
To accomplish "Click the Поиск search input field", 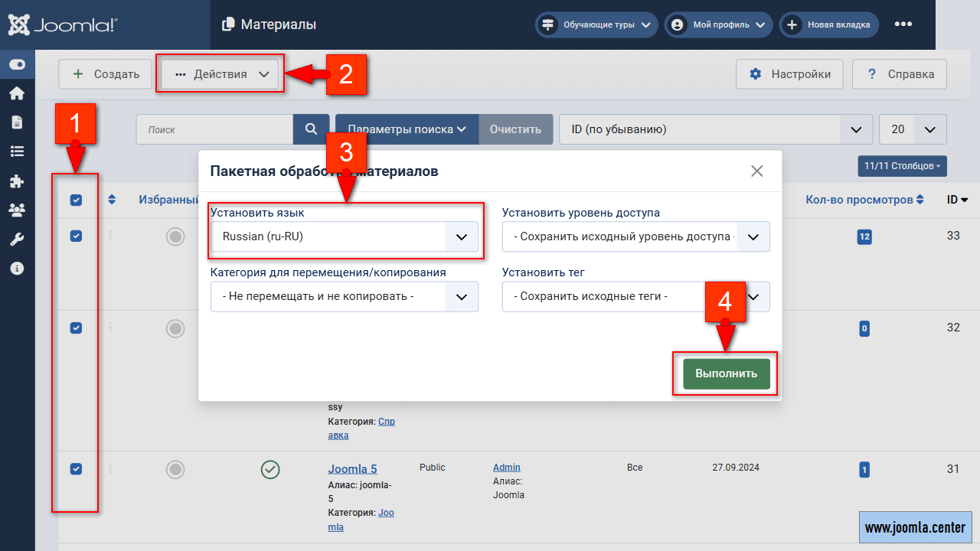I will coord(214,129).
